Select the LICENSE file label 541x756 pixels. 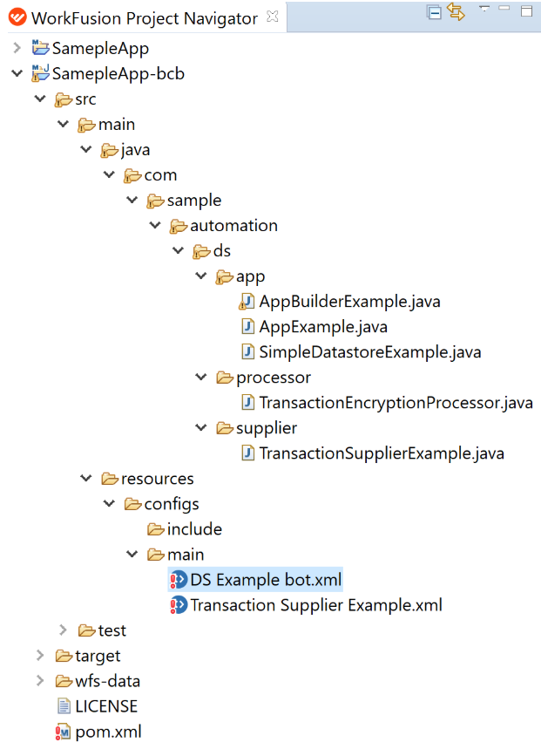click(x=106, y=706)
